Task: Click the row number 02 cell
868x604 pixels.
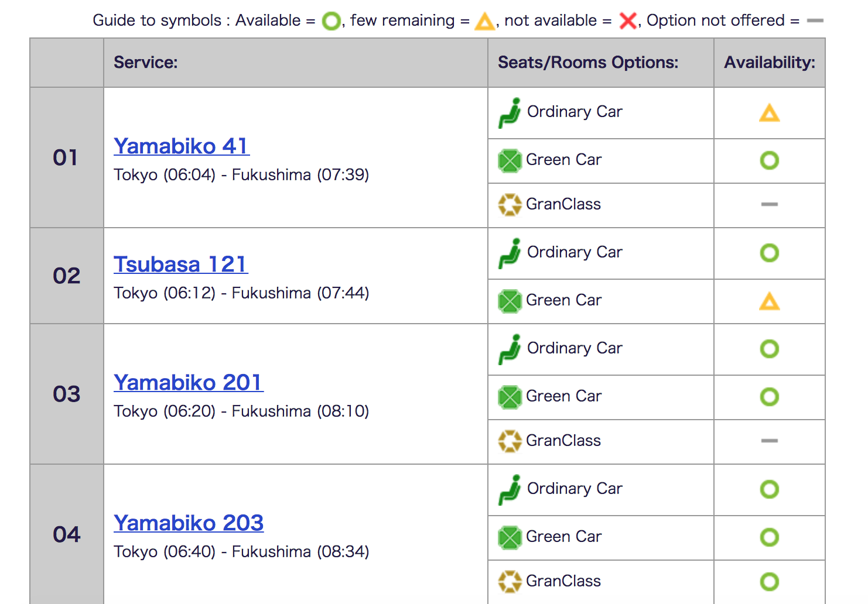Action: click(x=67, y=276)
